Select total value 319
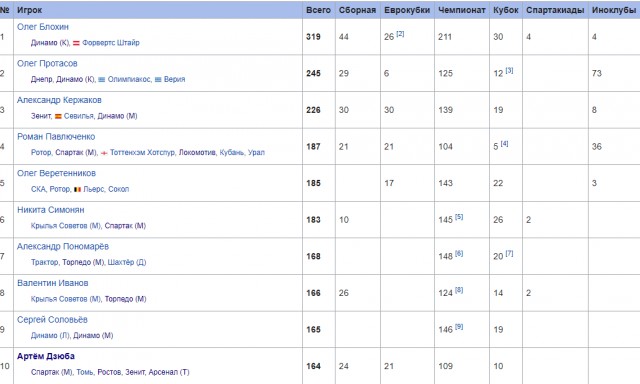Viewport: 640px width, 384px height. [313, 37]
